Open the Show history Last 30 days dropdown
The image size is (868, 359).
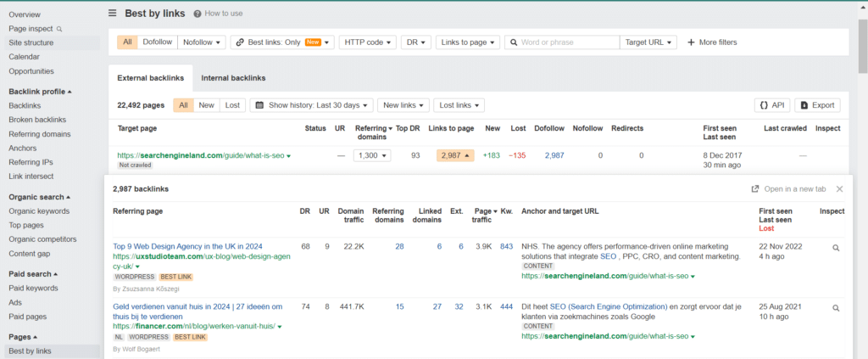tap(312, 105)
